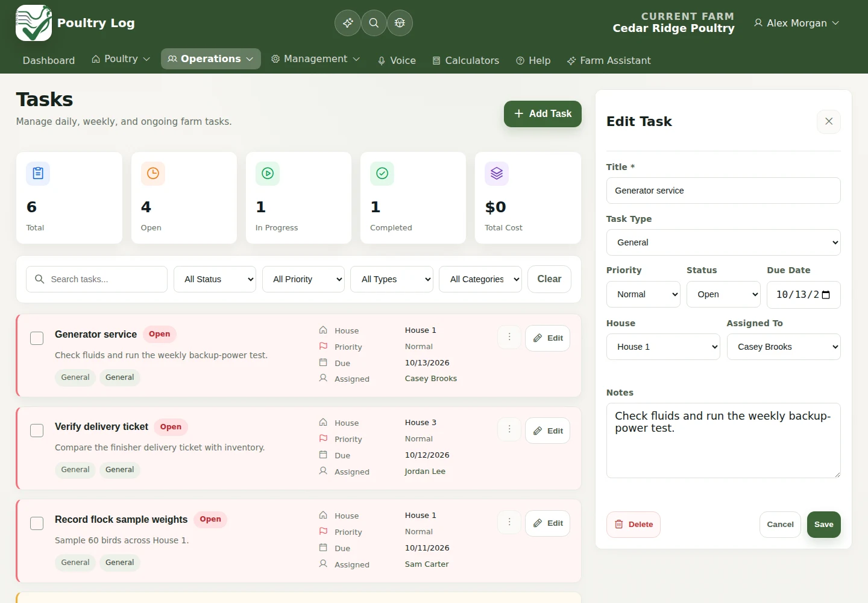This screenshot has width=868, height=603.
Task: Open the House dropdown in Edit Task
Action: tap(663, 347)
